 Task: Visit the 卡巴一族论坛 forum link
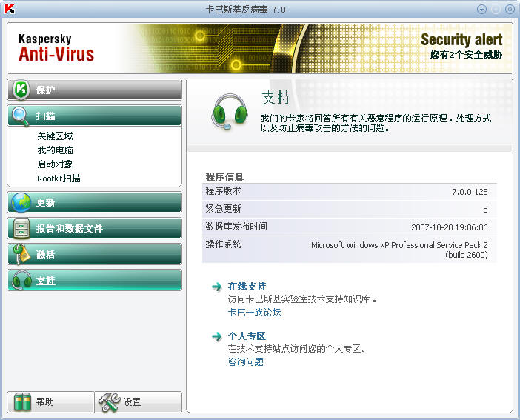pos(254,312)
